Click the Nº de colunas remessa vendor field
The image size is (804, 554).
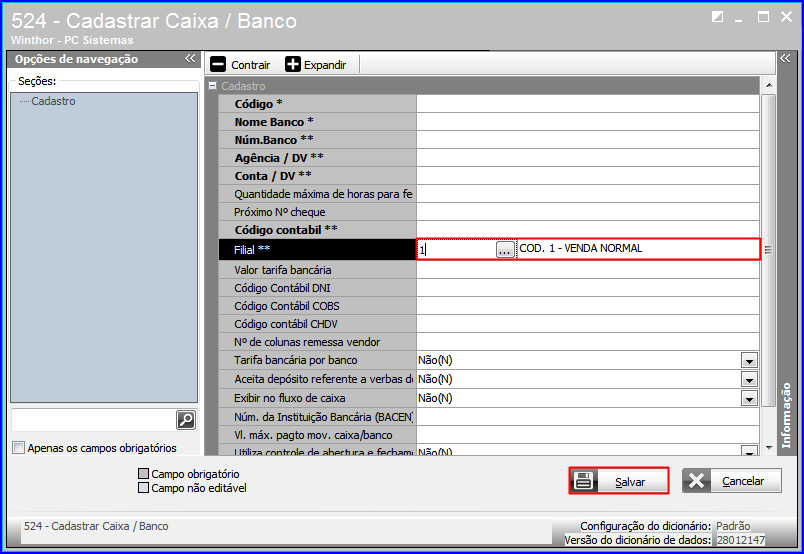[588, 342]
